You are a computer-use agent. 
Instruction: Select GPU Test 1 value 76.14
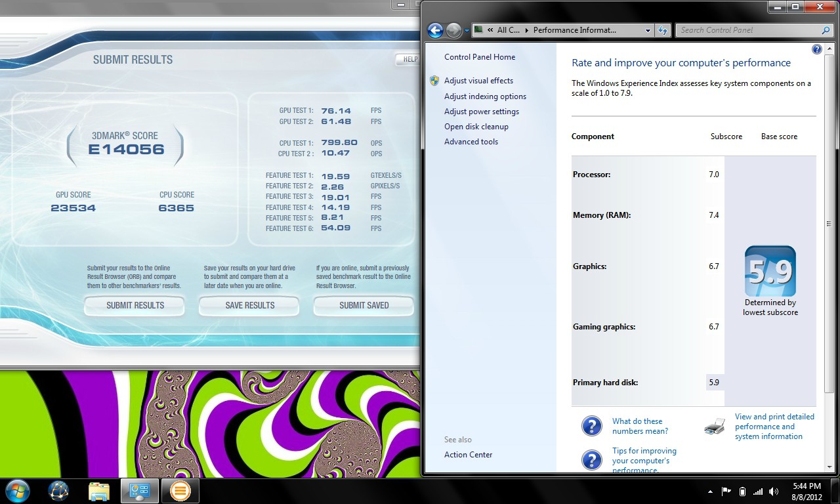(336, 111)
